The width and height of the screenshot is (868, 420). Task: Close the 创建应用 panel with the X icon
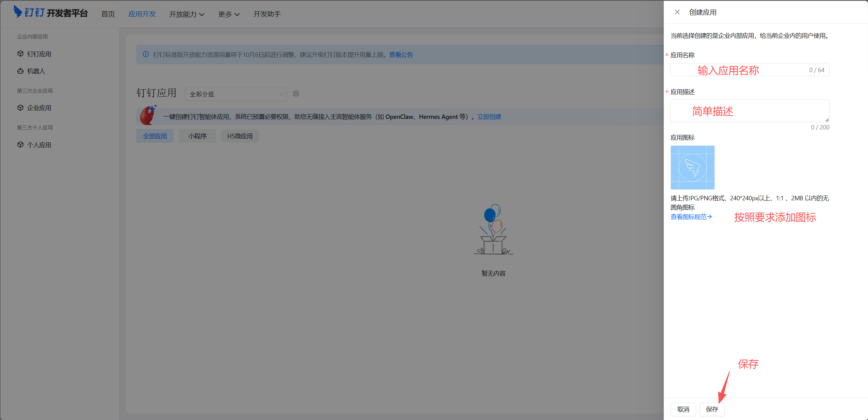coord(677,12)
